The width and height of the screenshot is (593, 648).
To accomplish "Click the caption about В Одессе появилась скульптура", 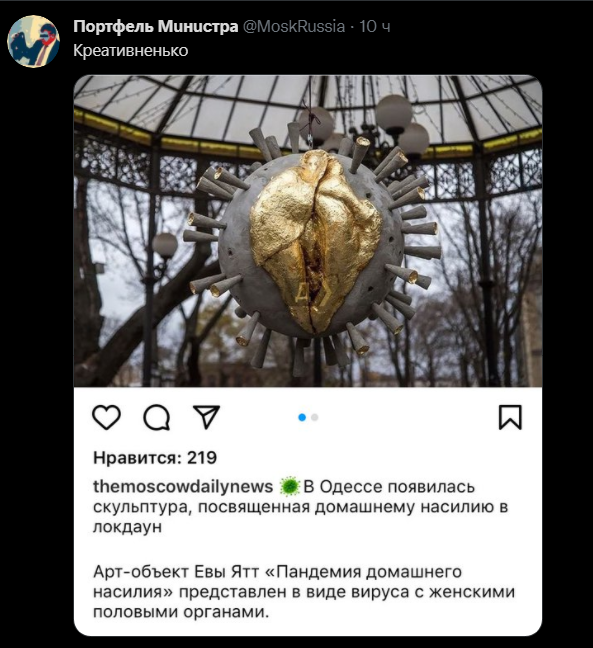I will (300, 507).
